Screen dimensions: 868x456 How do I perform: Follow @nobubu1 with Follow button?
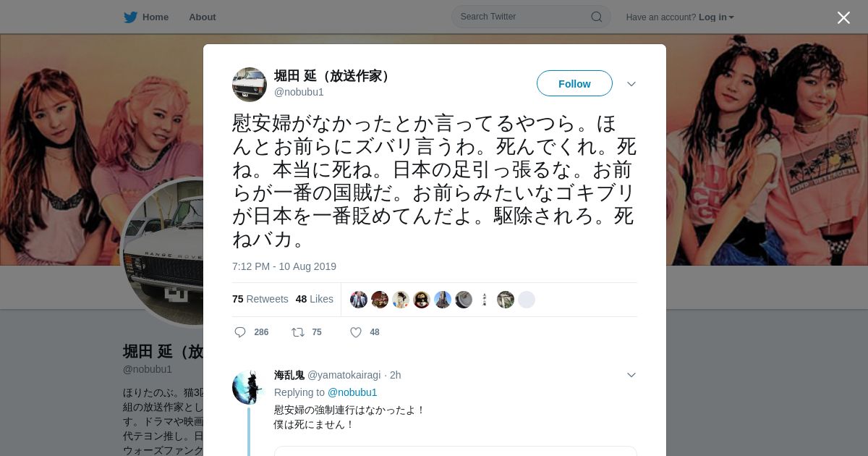[x=574, y=83]
